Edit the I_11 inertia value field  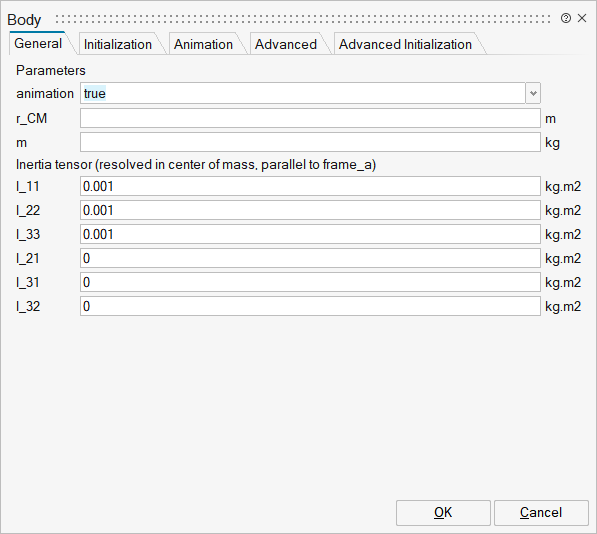[310, 186]
